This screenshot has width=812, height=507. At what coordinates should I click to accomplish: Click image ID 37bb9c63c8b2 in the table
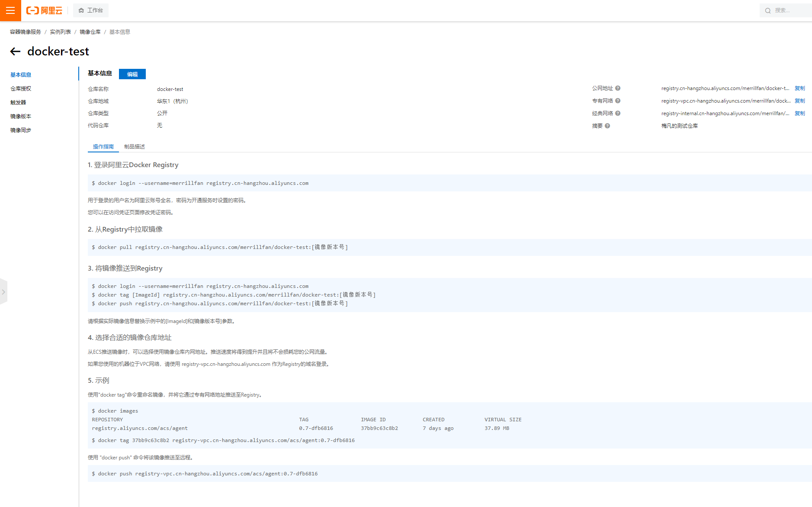(379, 428)
